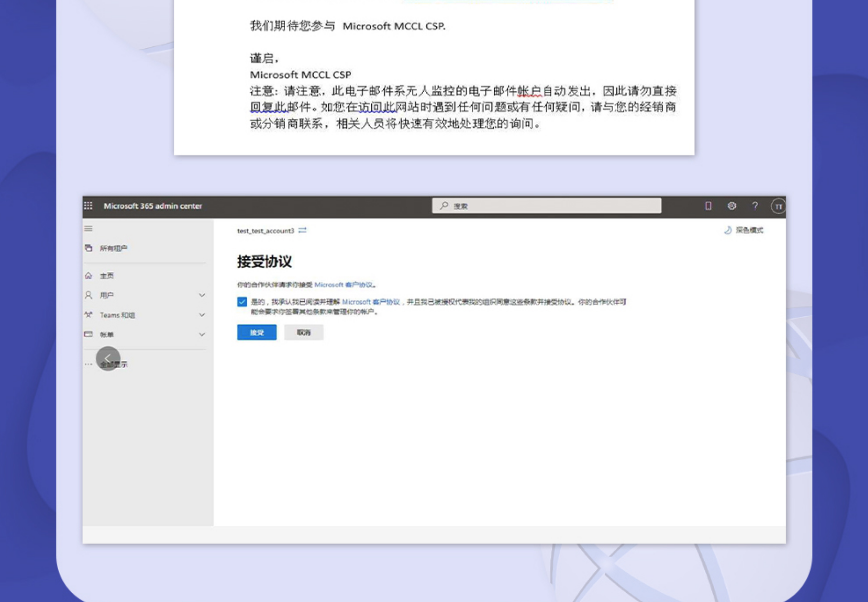Click the search box in admin center
This screenshot has height=602, width=868.
[547, 206]
